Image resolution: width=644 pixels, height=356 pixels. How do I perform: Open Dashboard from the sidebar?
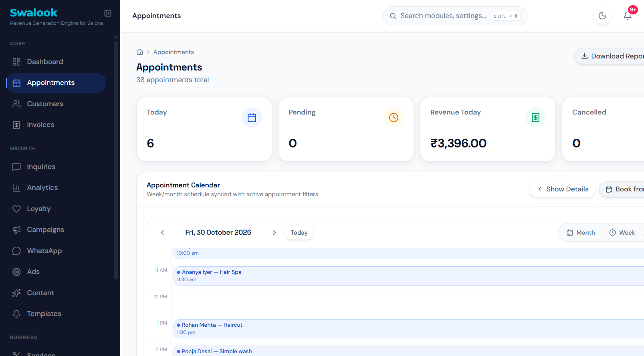click(56, 62)
